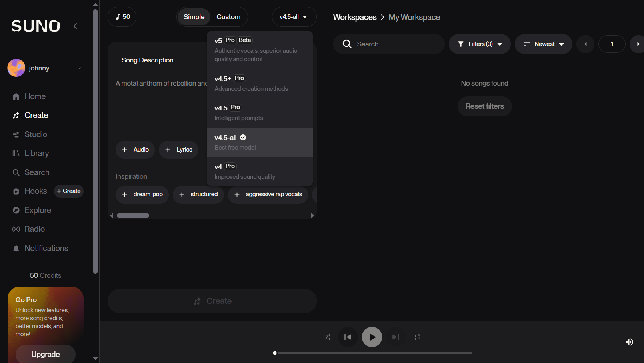
Task: Go to previous page of songs
Action: 586,44
